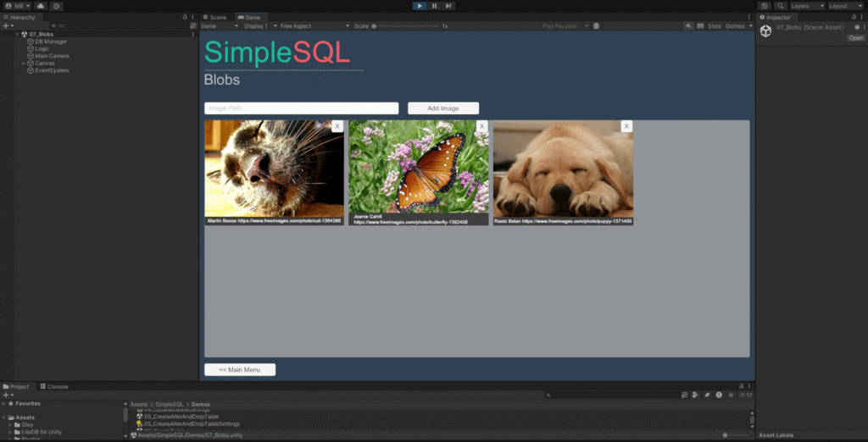Viewport: 868px width, 442px height.
Task: Click the Add Image button
Action: 442,108
